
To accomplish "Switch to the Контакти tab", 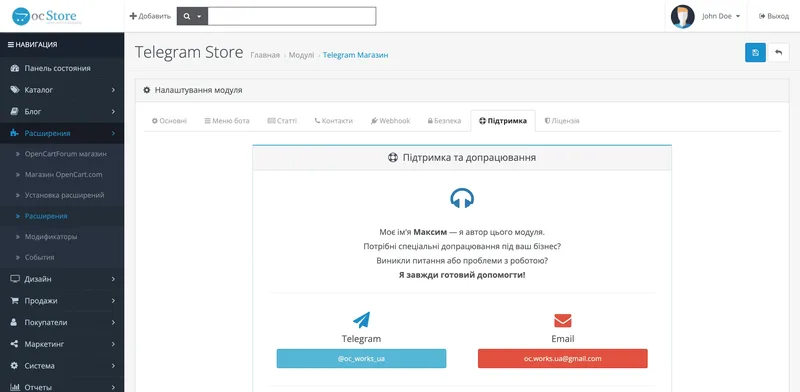I will (334, 121).
